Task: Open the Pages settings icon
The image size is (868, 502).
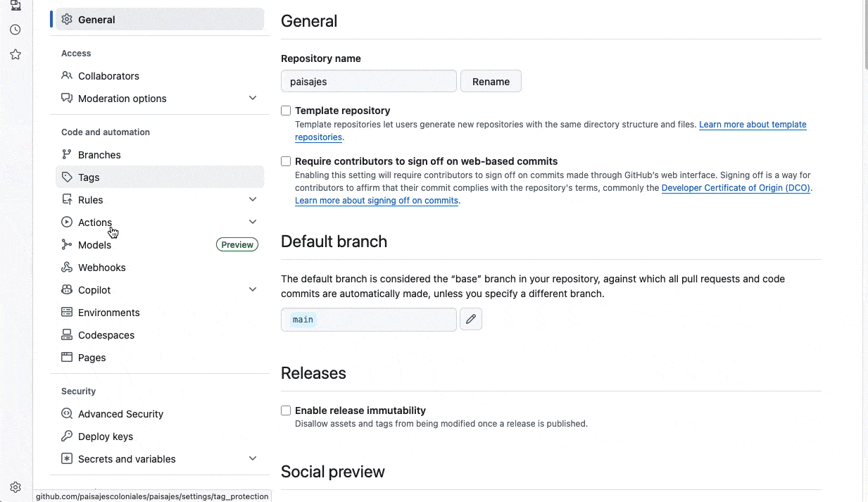Action: tap(67, 357)
